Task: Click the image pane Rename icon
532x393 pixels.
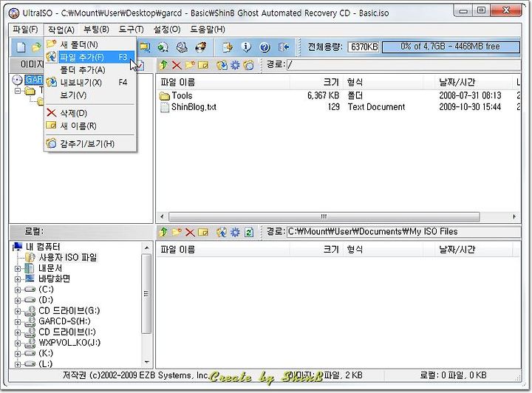Action: (x=203, y=65)
